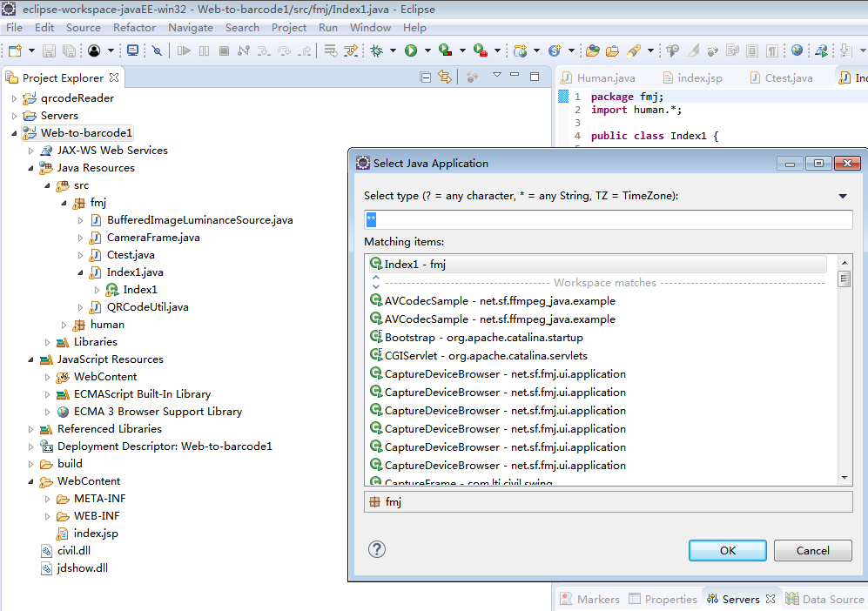Open the Refactor menu
This screenshot has width=868, height=611.
(x=135, y=28)
